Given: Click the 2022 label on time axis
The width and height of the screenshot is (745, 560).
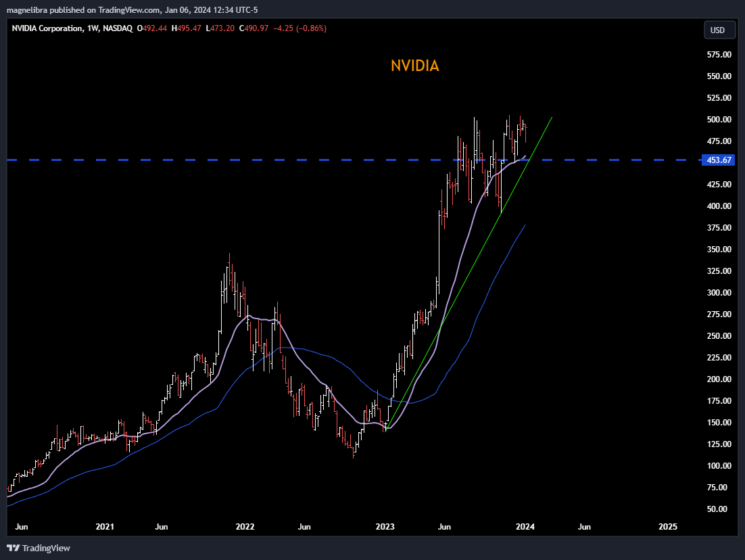Looking at the screenshot, I should [245, 526].
